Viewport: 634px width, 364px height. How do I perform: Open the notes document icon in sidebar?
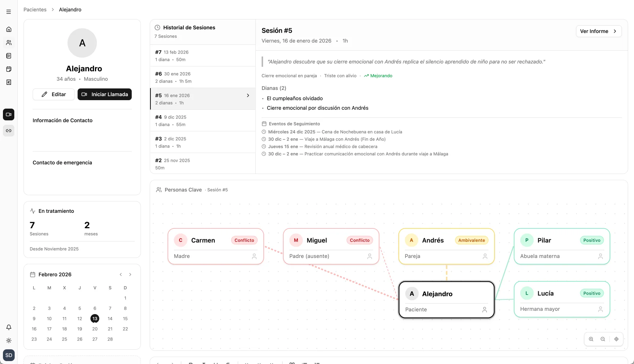click(x=8, y=56)
